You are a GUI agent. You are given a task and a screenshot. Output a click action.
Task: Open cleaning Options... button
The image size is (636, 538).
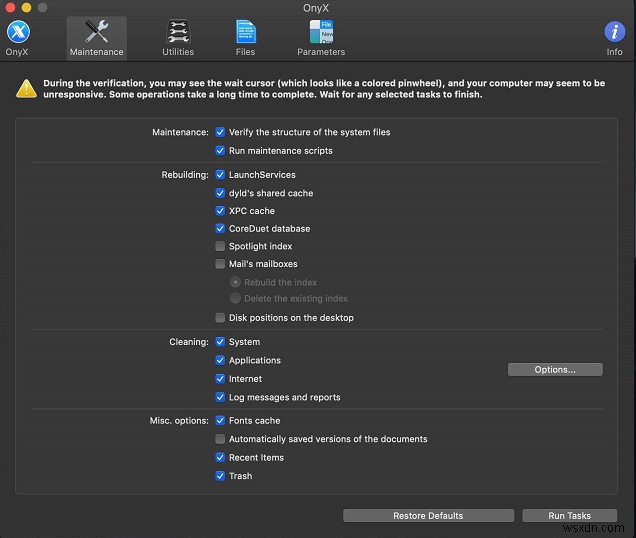click(x=555, y=370)
